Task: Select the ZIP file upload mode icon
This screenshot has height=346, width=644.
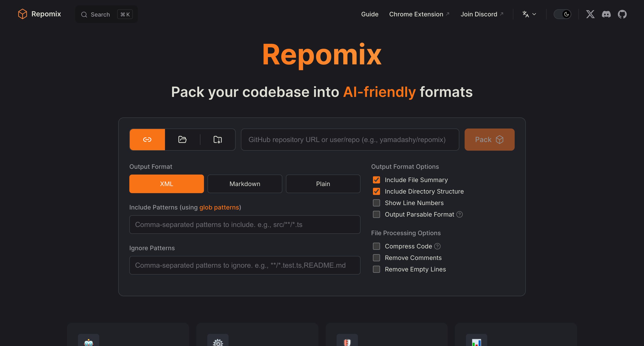Action: click(217, 139)
